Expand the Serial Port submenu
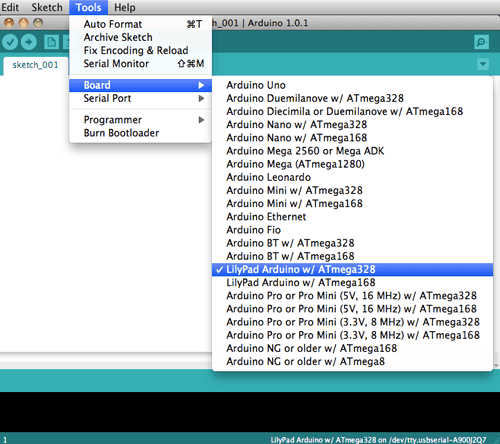 click(140, 98)
